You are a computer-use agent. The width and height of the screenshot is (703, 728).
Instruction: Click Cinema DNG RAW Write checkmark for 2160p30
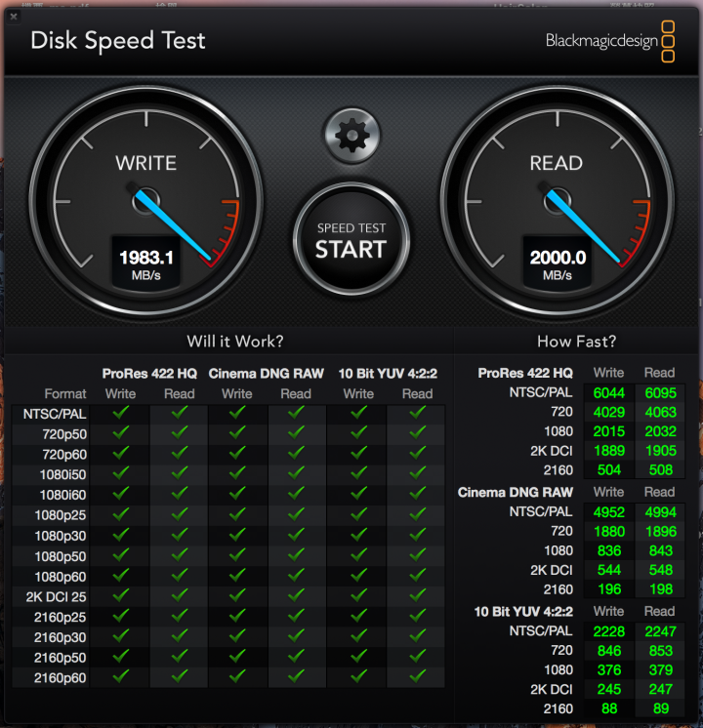pos(237,636)
